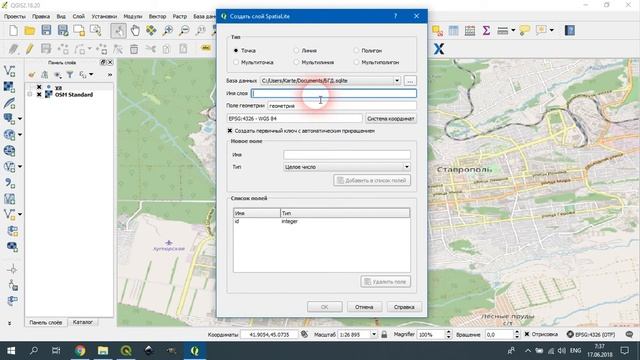Select the Pan Map hand tool
This screenshot has width=640, height=360.
(135, 31)
